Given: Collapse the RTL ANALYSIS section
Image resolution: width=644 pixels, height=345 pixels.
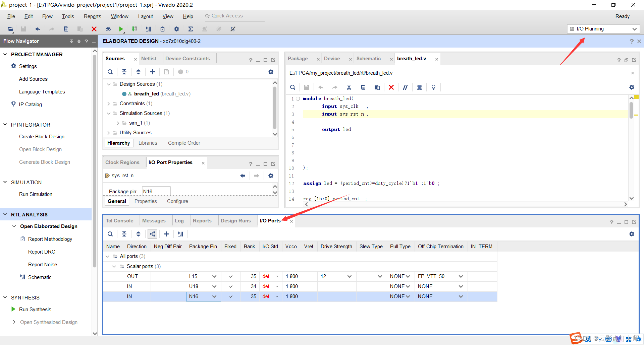Looking at the screenshot, I should point(5,214).
